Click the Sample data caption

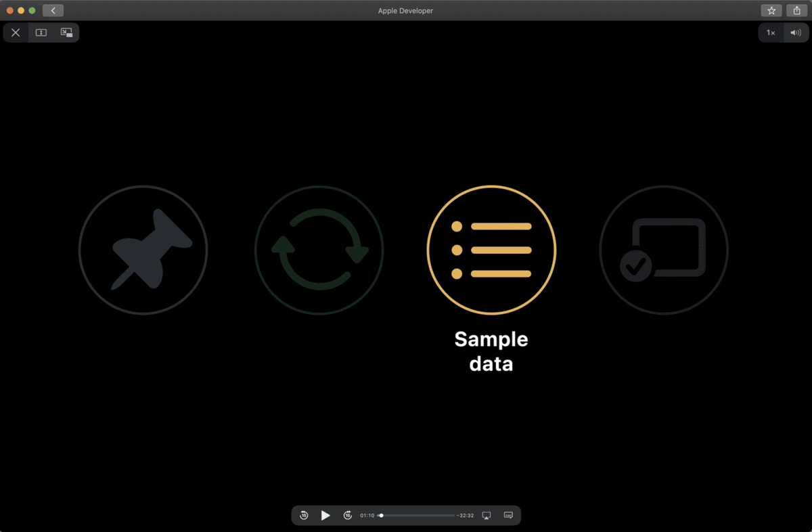pyautogui.click(x=491, y=351)
